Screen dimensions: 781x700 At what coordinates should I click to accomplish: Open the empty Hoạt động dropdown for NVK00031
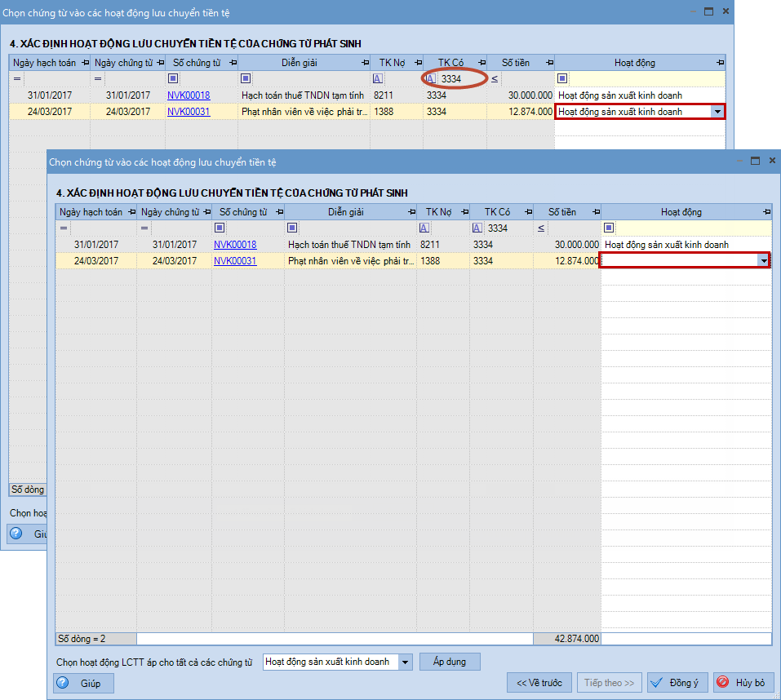tap(763, 260)
